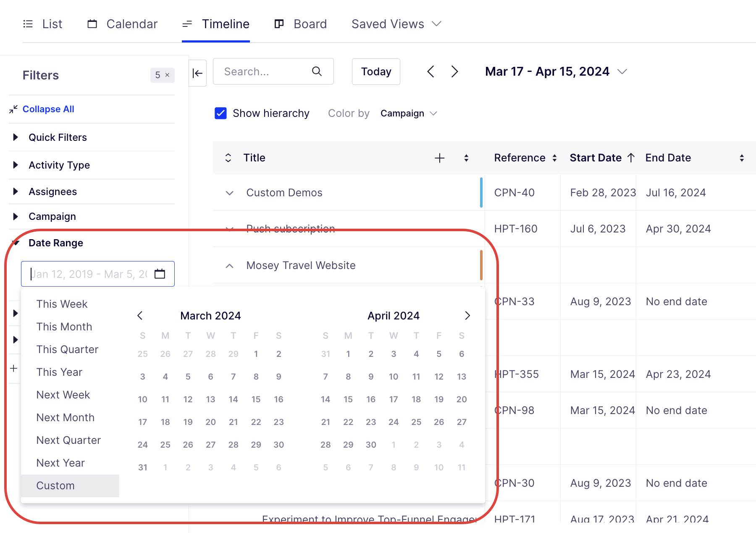This screenshot has width=756, height=533.
Task: Select This Month preset
Action: coord(64,327)
